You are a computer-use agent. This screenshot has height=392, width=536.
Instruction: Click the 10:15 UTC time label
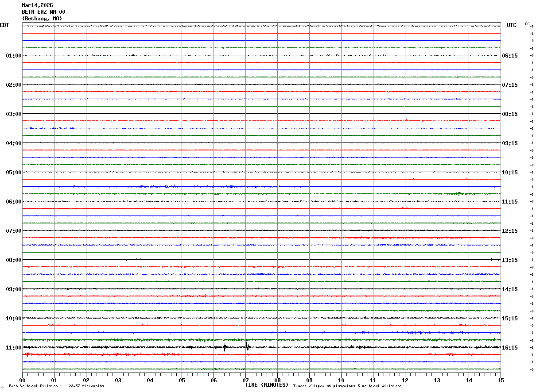click(x=509, y=173)
